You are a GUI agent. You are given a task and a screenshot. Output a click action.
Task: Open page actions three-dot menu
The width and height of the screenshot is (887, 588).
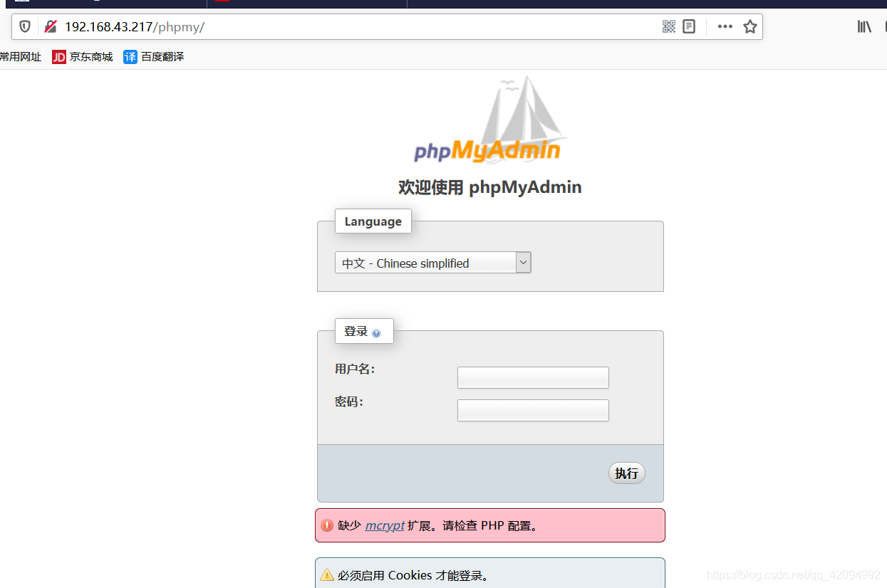[x=725, y=26]
